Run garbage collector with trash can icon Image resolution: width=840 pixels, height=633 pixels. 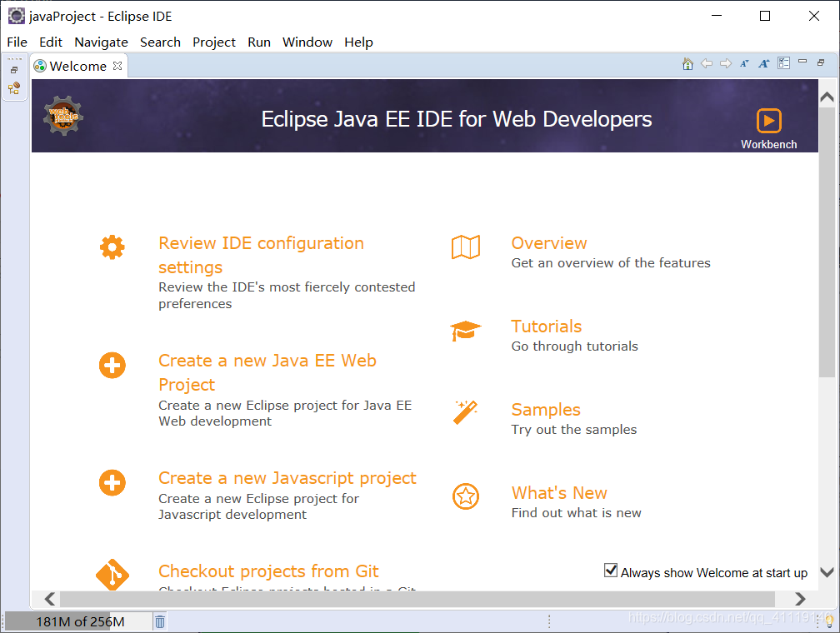160,621
